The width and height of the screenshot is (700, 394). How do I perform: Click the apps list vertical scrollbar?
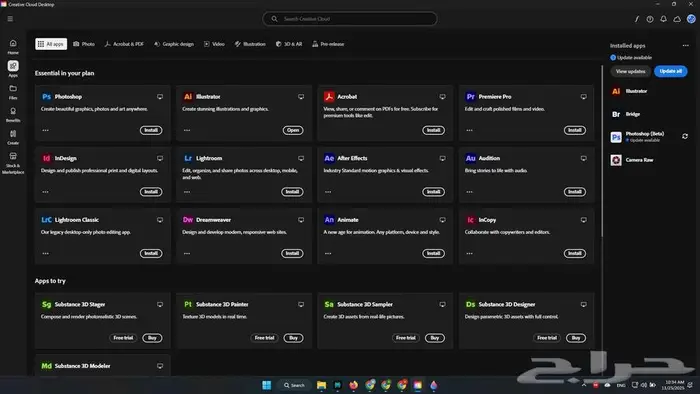coord(602,152)
